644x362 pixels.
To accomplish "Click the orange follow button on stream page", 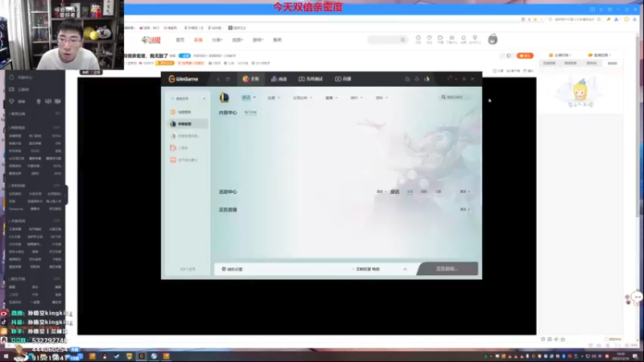I will [x=525, y=56].
